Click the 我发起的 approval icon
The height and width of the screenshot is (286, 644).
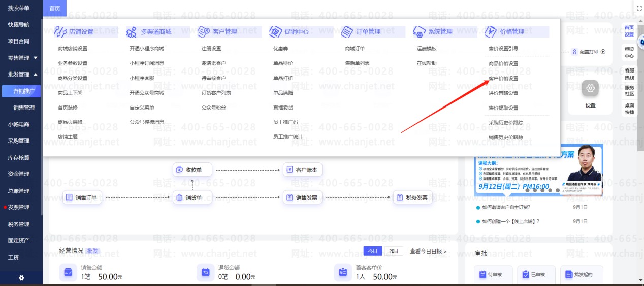coord(570,274)
